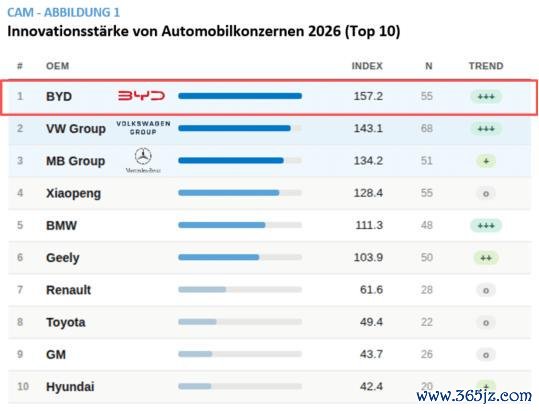Click the N column header

click(428, 66)
